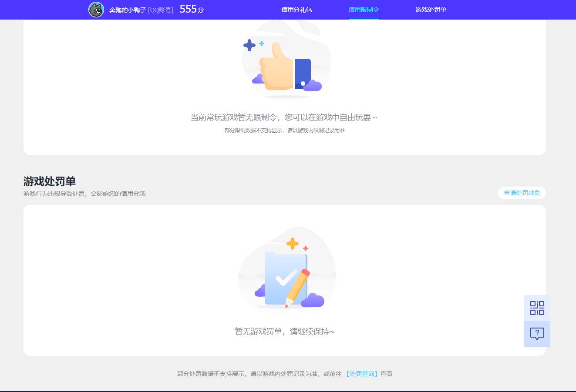Select the 信用限制令 tab
Image resolution: width=576 pixels, height=392 pixels.
point(364,10)
